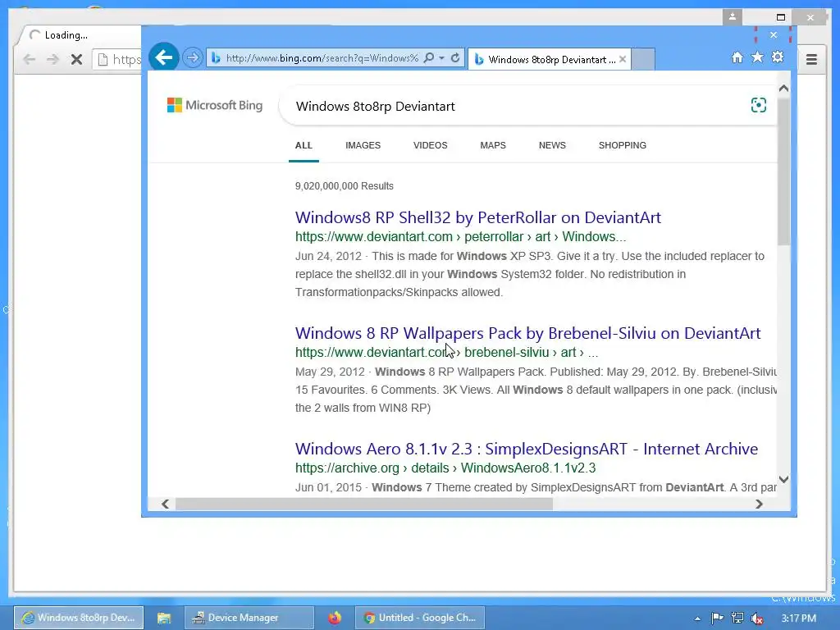Image resolution: width=840 pixels, height=630 pixels.
Task: Switch to VIDEOS results tab
Action: tap(430, 145)
